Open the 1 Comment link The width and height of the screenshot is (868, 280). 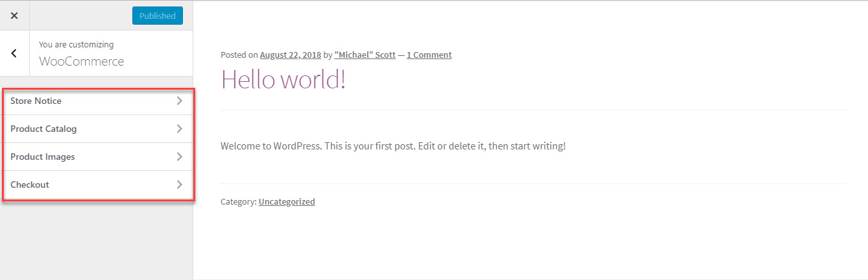pyautogui.click(x=429, y=55)
